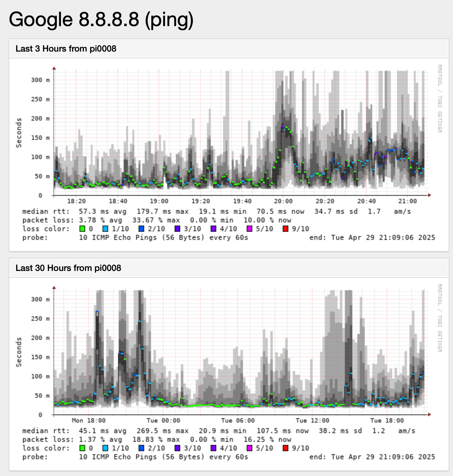Click the 1/10 loss swatch in 30-hour legend

click(105, 448)
